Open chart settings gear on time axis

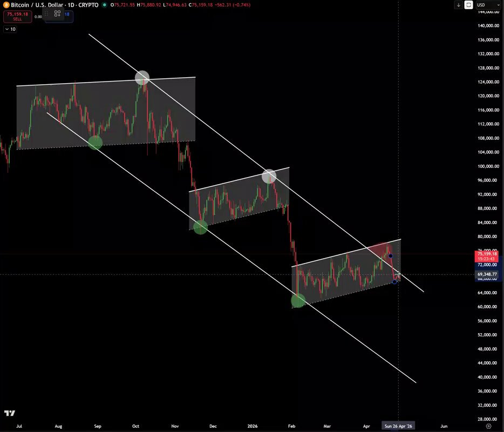[x=488, y=426]
